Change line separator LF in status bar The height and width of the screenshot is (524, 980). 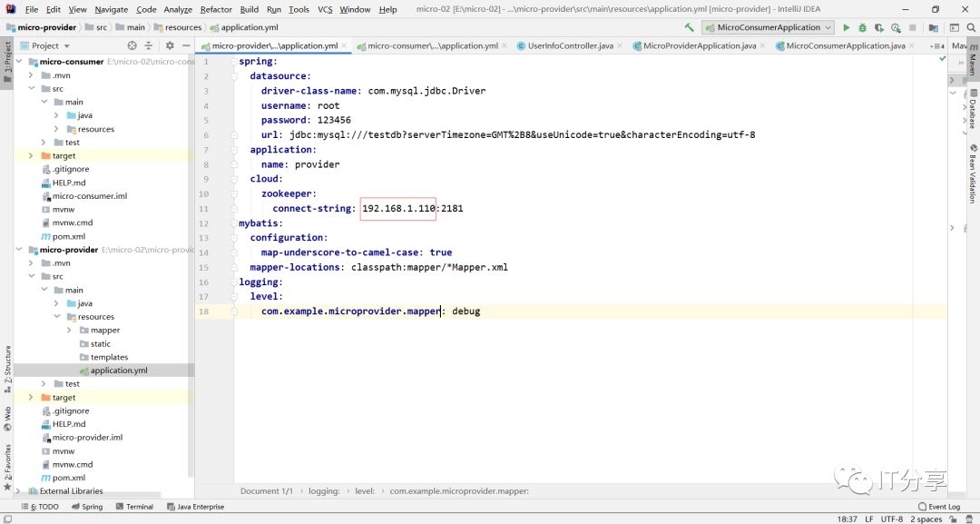pos(869,519)
